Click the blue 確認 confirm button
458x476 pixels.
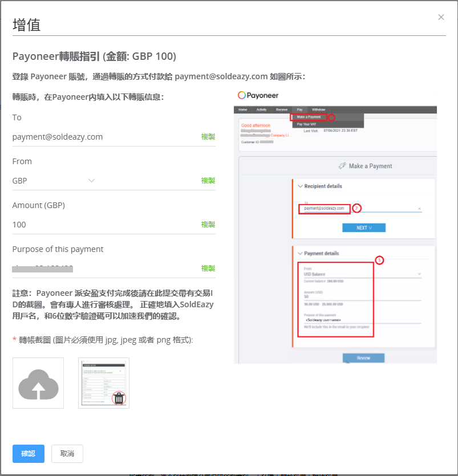coord(29,454)
